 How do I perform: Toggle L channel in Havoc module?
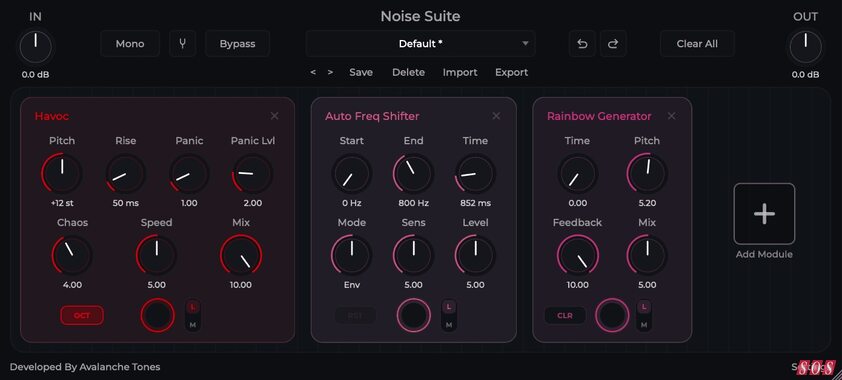193,307
